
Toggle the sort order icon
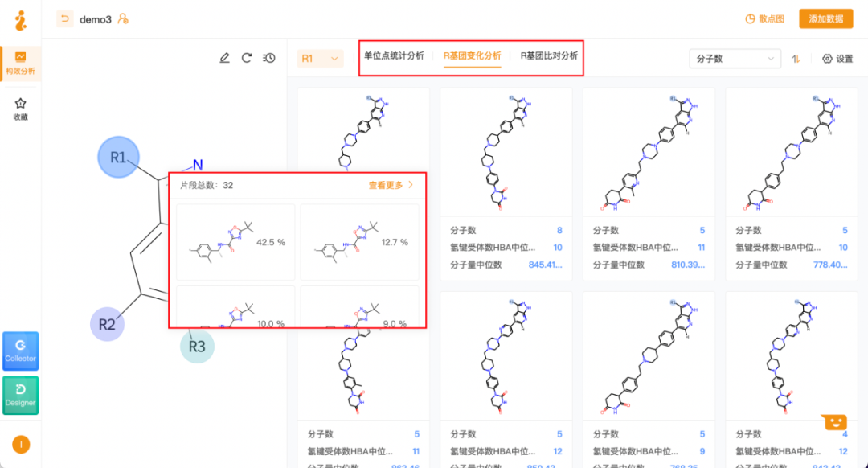tap(796, 59)
